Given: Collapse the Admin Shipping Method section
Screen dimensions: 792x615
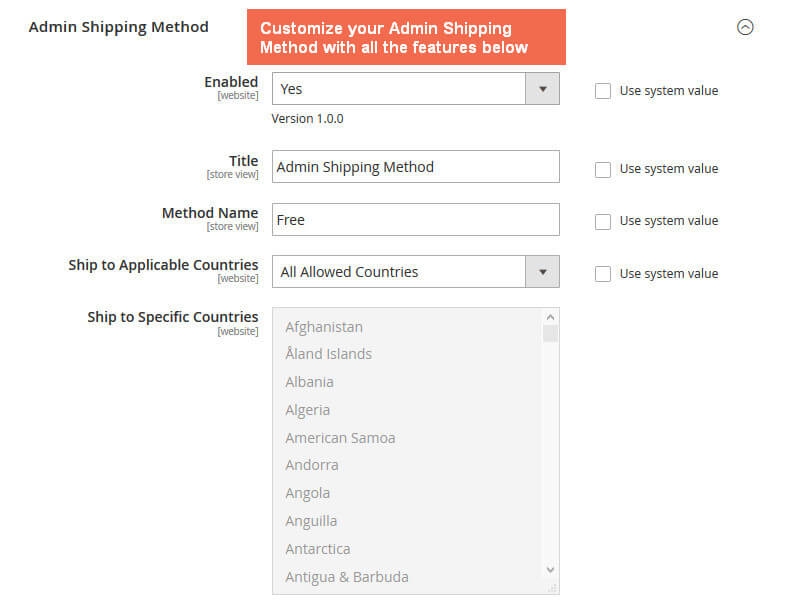Looking at the screenshot, I should tap(744, 28).
